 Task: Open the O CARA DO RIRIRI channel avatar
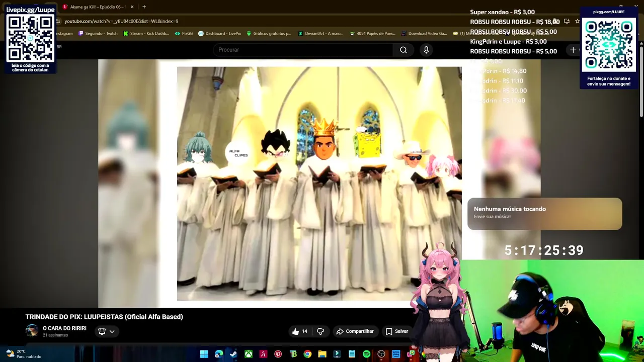pyautogui.click(x=32, y=330)
